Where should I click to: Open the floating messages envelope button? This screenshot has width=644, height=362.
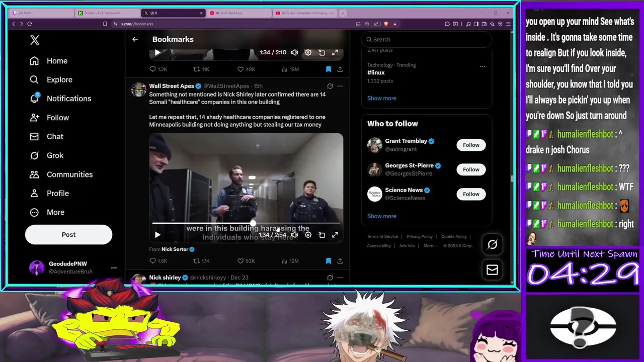coord(492,270)
